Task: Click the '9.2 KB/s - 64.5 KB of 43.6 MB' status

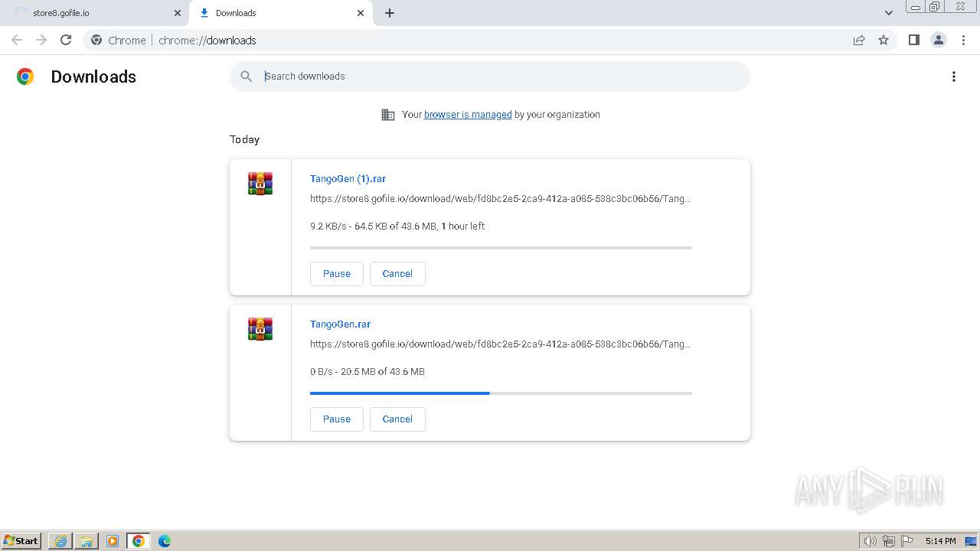Action: pyautogui.click(x=397, y=227)
